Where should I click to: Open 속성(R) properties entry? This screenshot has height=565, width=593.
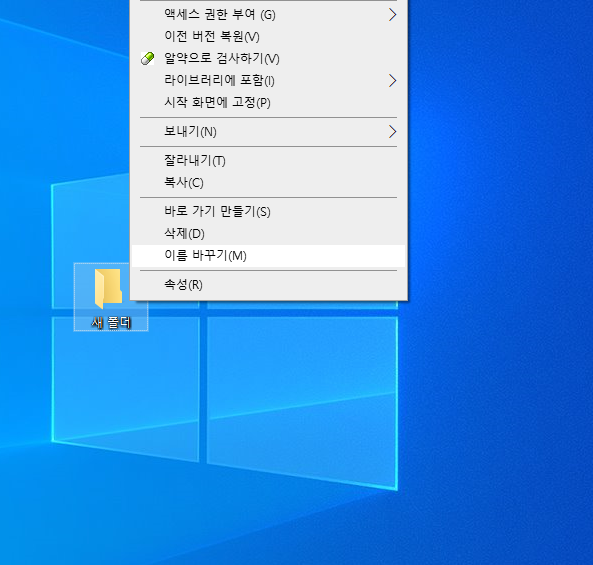269,284
